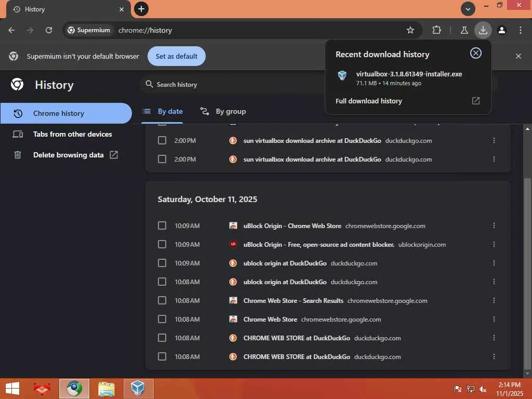The image size is (532, 399).
Task: Open actions menu for 10:09 AM DuckDuckGo entry
Action: (494, 262)
